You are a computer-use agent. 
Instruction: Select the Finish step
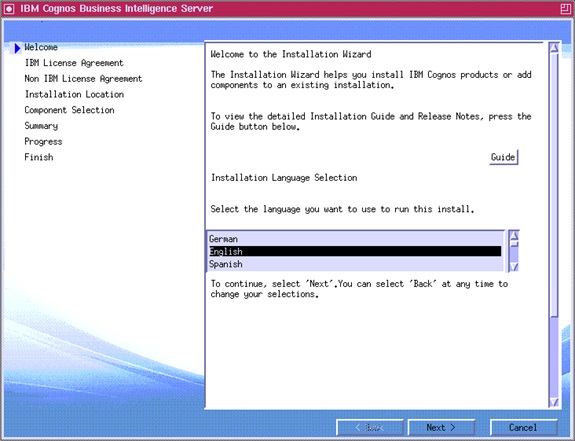click(39, 157)
